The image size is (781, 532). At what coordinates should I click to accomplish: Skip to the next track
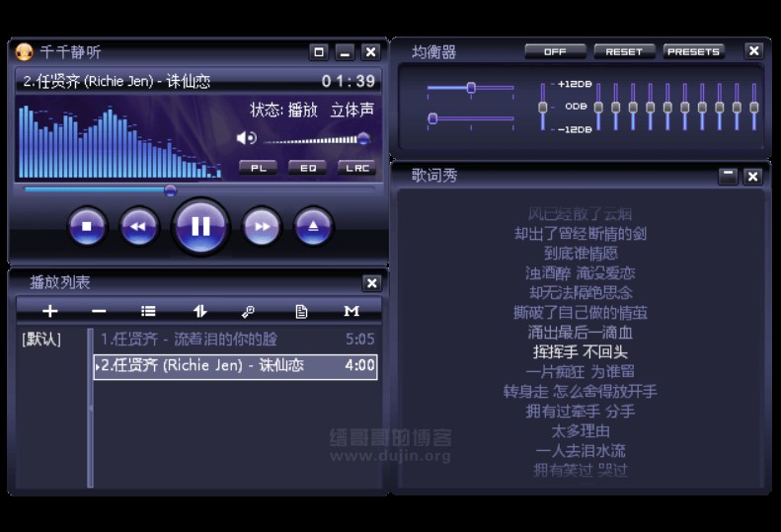point(262,227)
